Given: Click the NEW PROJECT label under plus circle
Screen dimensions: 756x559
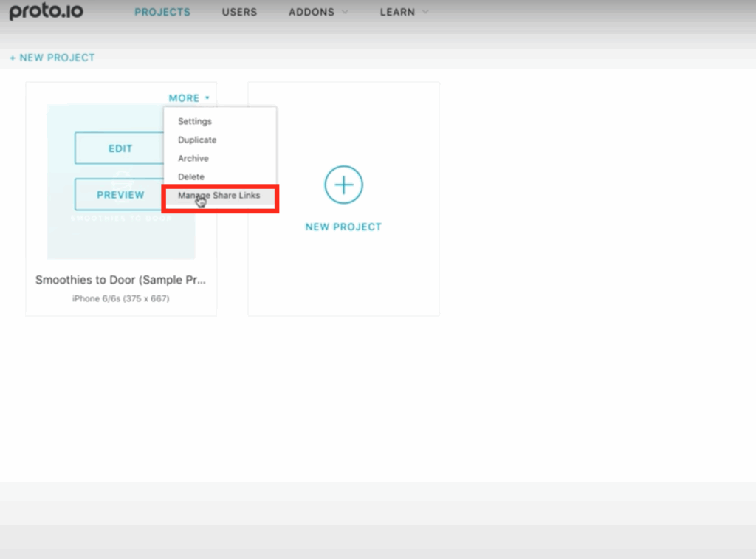Looking at the screenshot, I should point(343,227).
